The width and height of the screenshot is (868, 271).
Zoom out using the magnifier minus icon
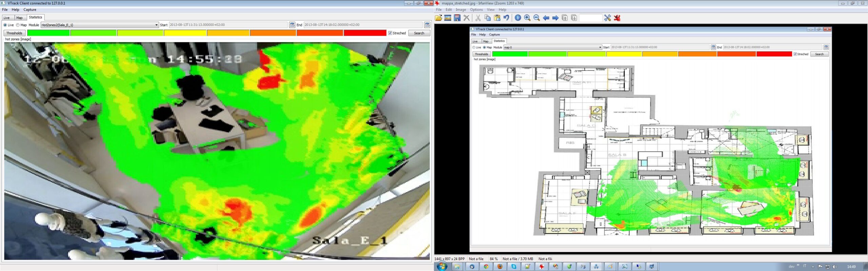[536, 18]
